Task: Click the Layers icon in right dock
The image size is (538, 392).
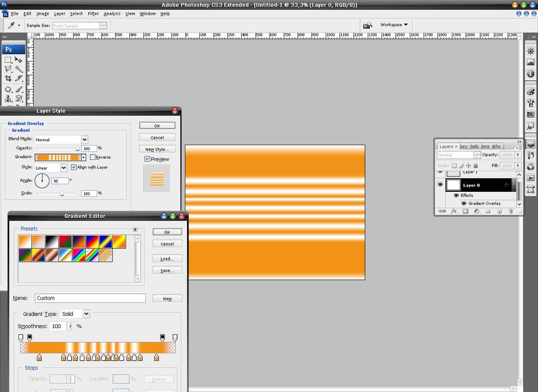Action: (531, 144)
